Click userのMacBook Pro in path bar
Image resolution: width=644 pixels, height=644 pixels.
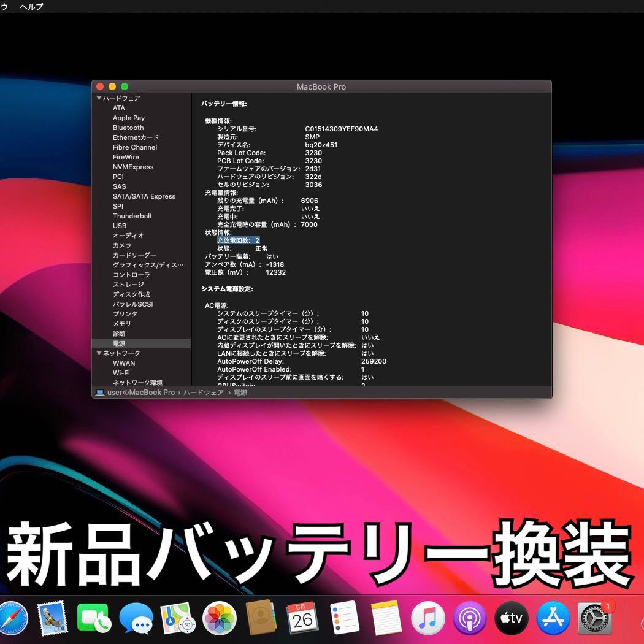[x=141, y=393]
